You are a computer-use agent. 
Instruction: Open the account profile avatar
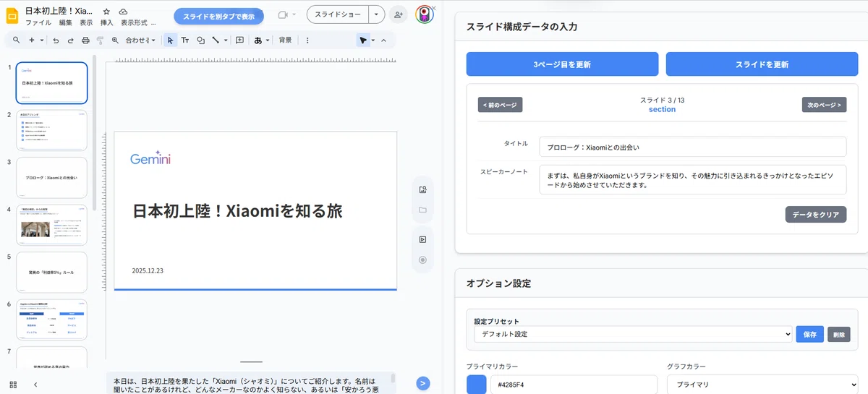click(x=425, y=14)
